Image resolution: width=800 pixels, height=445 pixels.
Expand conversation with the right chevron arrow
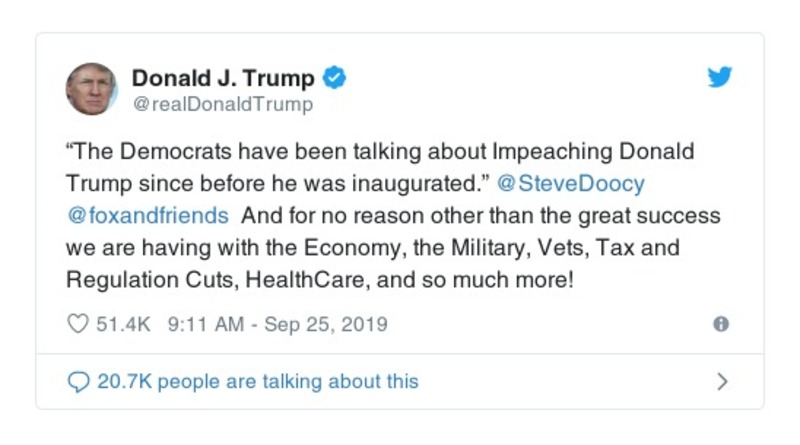pos(722,381)
